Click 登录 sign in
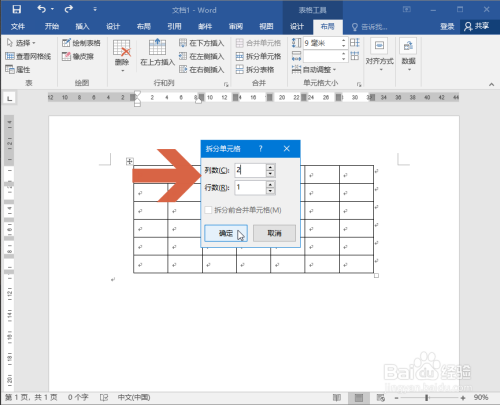Image resolution: width=500 pixels, height=405 pixels. [447, 27]
